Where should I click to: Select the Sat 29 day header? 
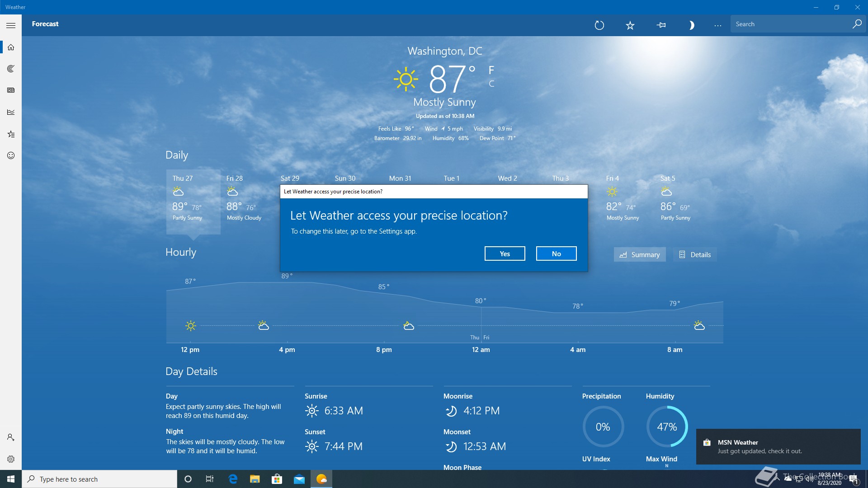[290, 178]
